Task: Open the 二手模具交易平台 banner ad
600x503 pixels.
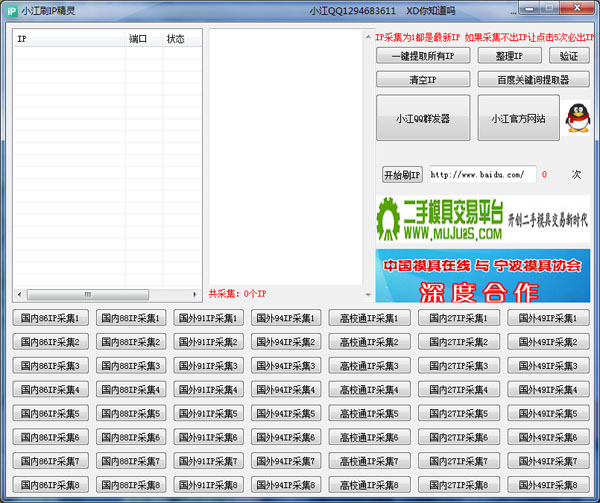Action: click(x=483, y=219)
